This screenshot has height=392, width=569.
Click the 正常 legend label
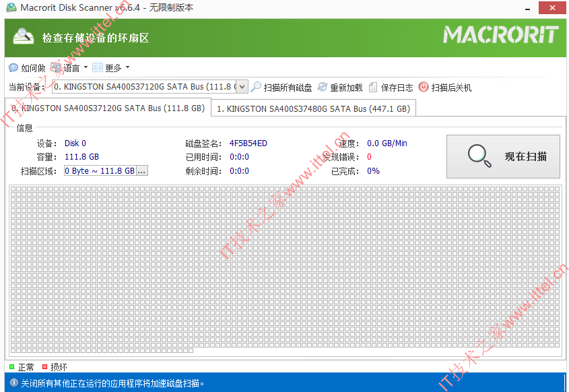[26, 367]
